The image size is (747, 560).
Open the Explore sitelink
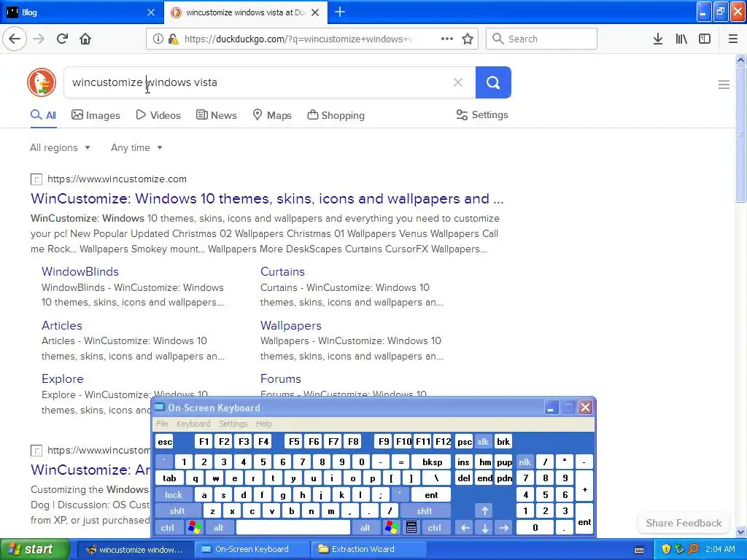(63, 379)
